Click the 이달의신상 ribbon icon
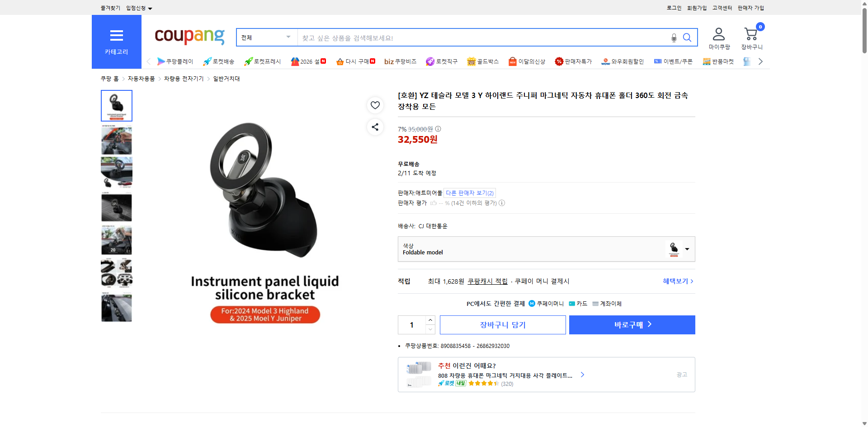This screenshot has width=868, height=427. 526,61
